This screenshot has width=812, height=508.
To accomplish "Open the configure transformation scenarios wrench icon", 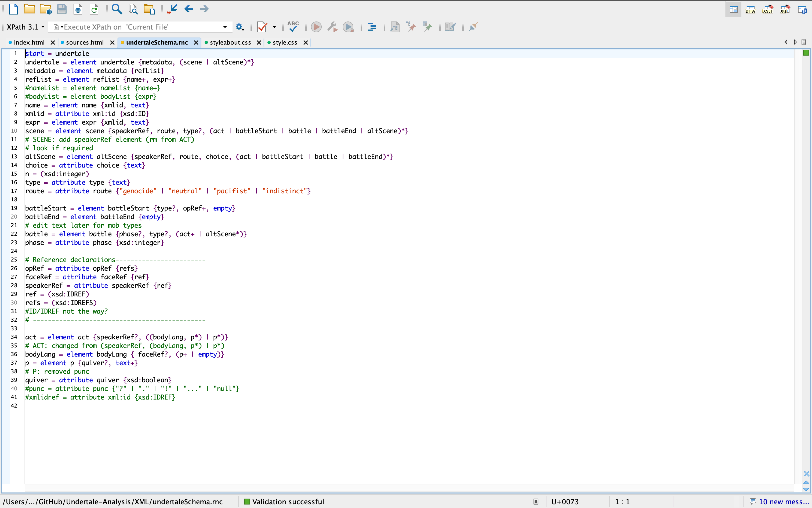I will (x=332, y=27).
